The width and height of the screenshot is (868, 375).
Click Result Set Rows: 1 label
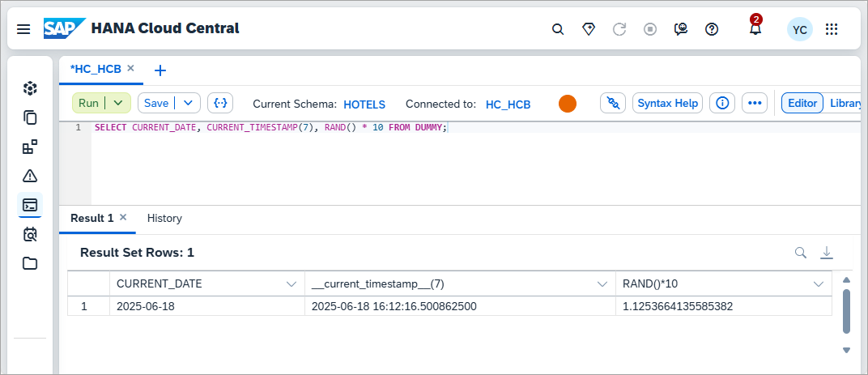coord(138,254)
